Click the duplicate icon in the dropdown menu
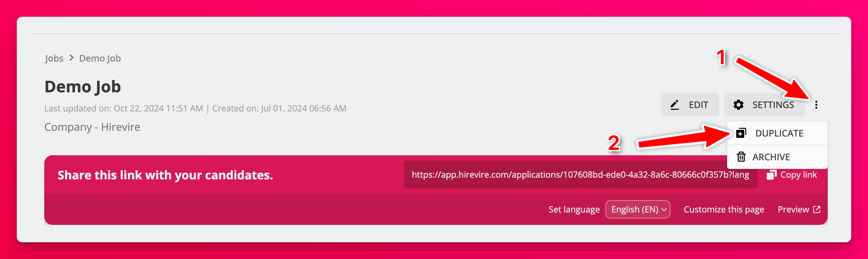Image resolution: width=868 pixels, height=259 pixels. [x=741, y=133]
